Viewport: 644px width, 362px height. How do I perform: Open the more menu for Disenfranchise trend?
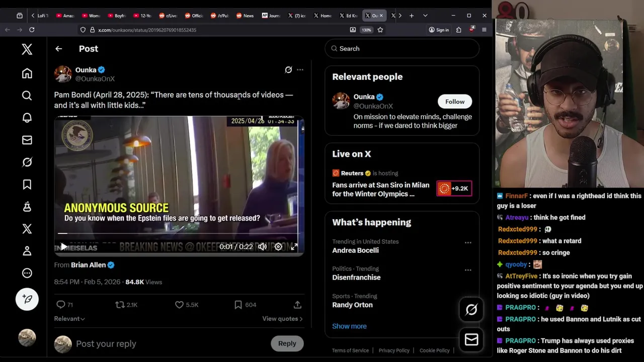pyautogui.click(x=468, y=270)
